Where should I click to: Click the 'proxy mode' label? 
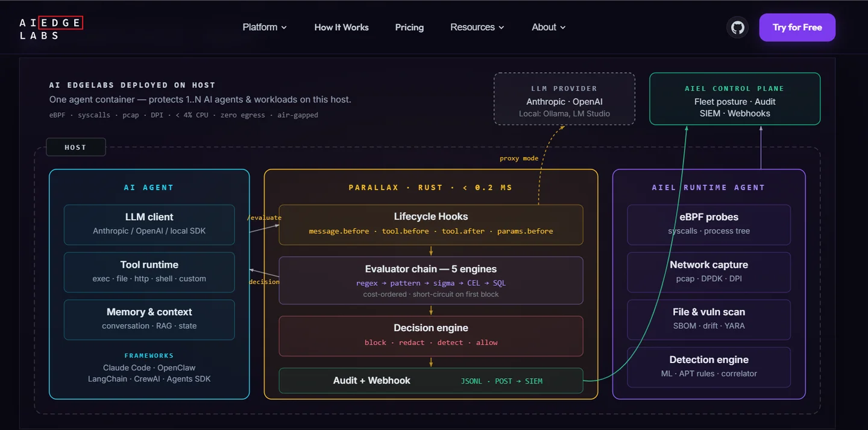[x=519, y=159]
